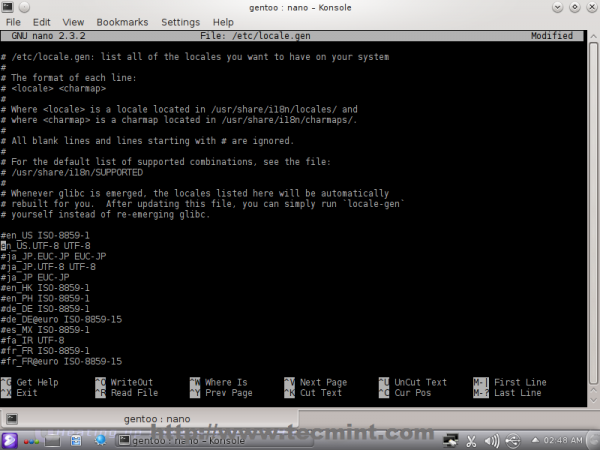Click the terminal vertical scrollbar track
600x450 pixels.
coord(593,214)
